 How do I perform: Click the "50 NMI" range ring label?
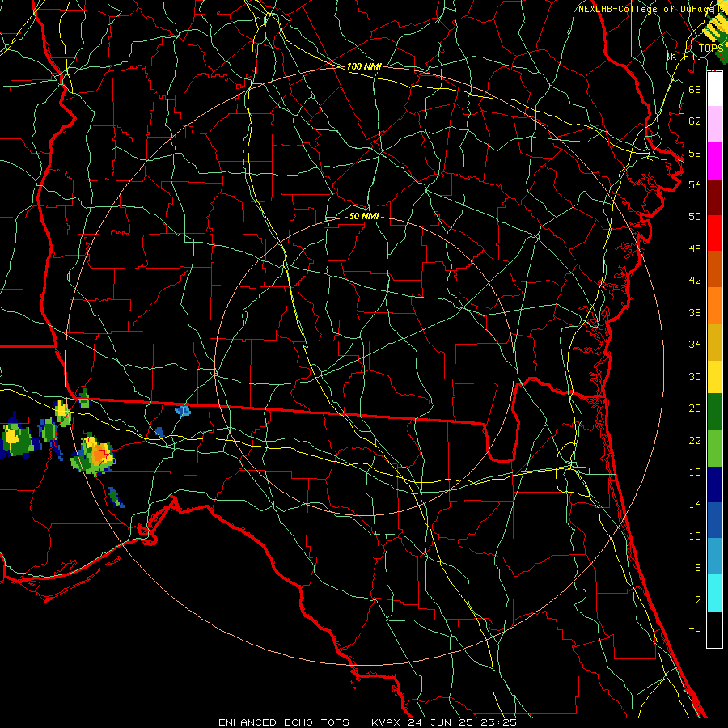tap(364, 216)
